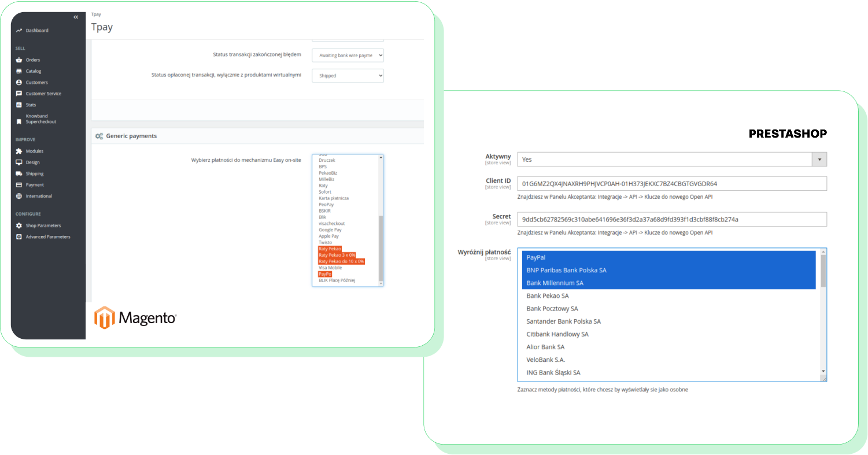
Task: Open Customer Service in the sidebar
Action: coord(43,94)
